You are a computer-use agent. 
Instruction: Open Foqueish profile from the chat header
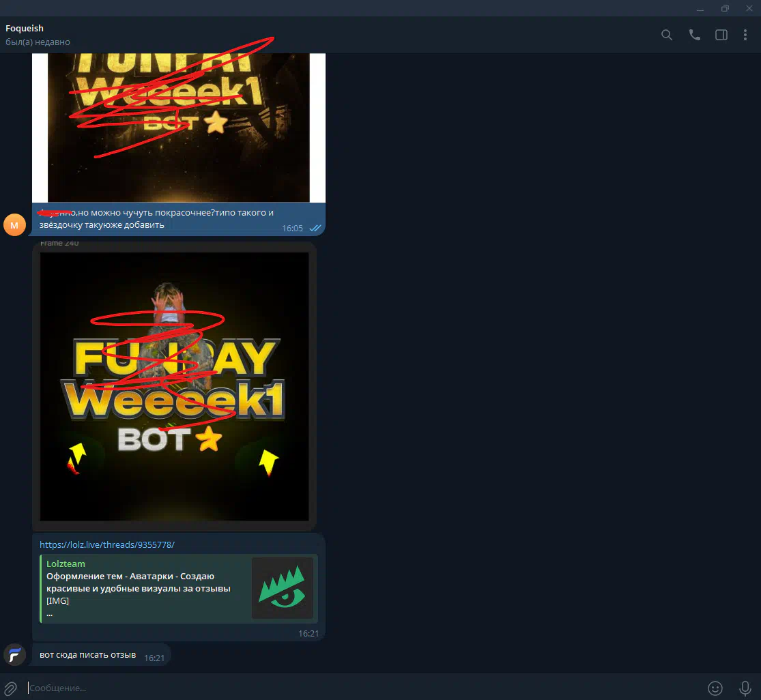25,29
